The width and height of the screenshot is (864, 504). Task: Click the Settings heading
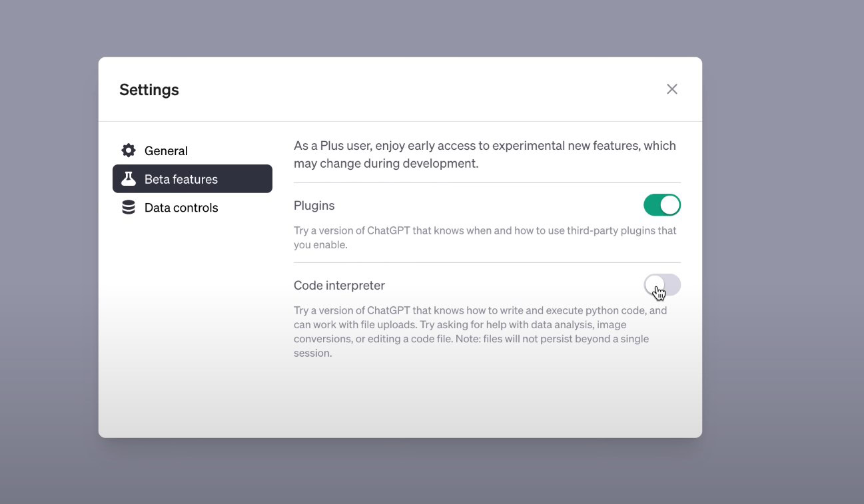click(x=149, y=90)
